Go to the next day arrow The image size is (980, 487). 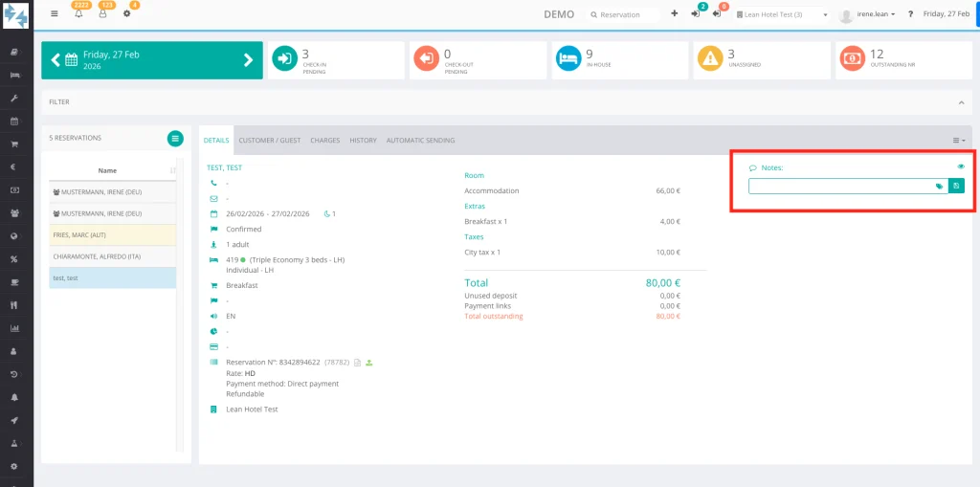(248, 59)
